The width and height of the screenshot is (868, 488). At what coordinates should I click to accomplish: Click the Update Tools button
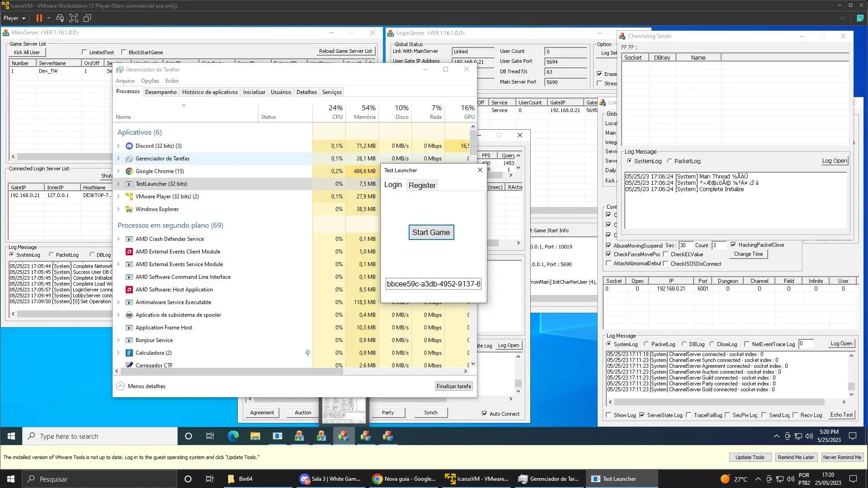750,457
